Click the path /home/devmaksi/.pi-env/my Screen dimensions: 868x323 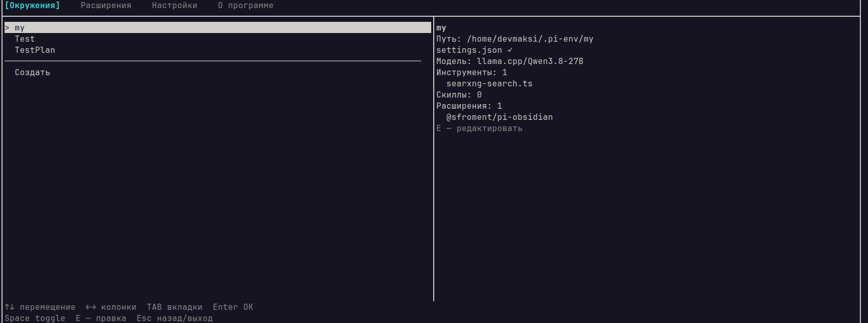(x=530, y=39)
